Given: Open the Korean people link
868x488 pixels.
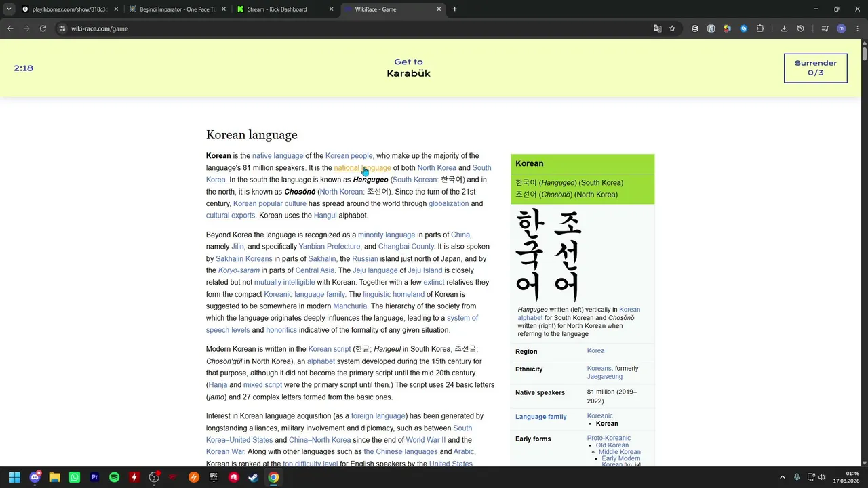Looking at the screenshot, I should coord(349,156).
